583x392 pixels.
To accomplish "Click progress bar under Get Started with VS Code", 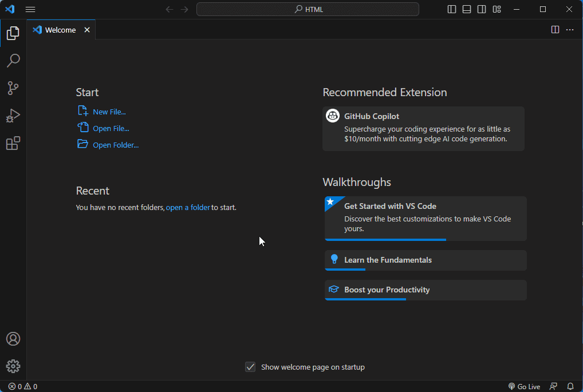I will point(385,240).
